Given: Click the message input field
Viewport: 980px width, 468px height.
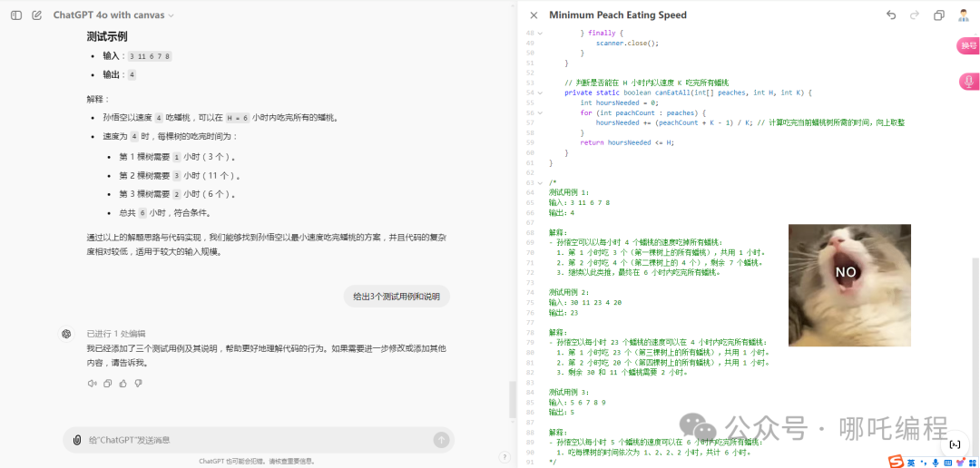Looking at the screenshot, I should coord(254,440).
